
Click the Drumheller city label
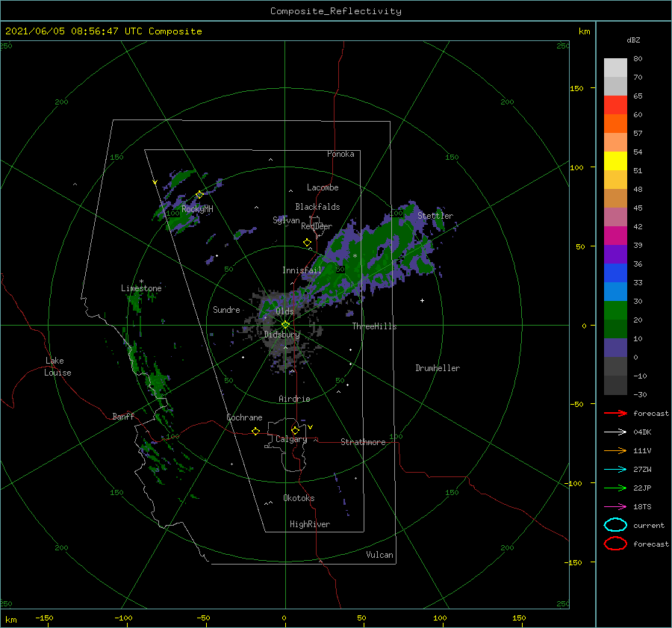pos(438,368)
